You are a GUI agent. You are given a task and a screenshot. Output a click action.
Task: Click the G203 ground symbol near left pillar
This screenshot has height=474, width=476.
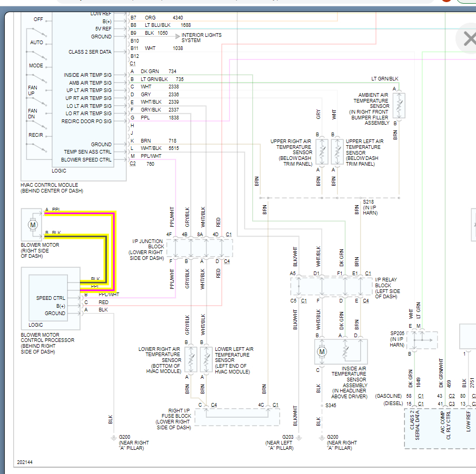point(299,437)
